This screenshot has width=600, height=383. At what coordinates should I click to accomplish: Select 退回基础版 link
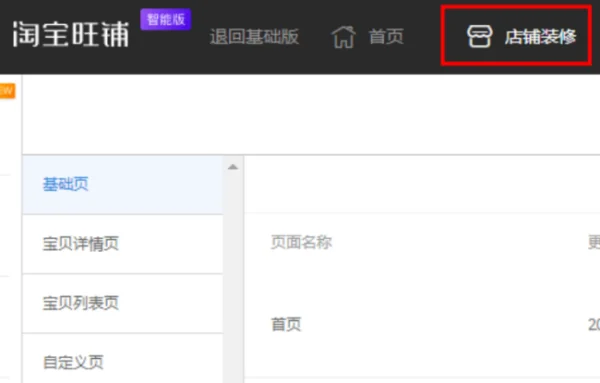pyautogui.click(x=254, y=37)
